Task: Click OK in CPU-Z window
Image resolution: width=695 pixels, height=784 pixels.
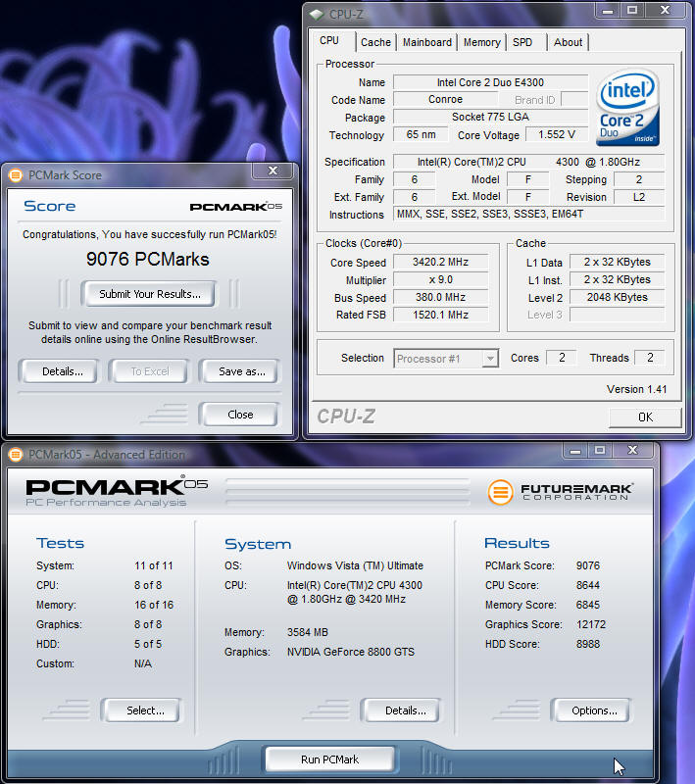Action: point(645,417)
